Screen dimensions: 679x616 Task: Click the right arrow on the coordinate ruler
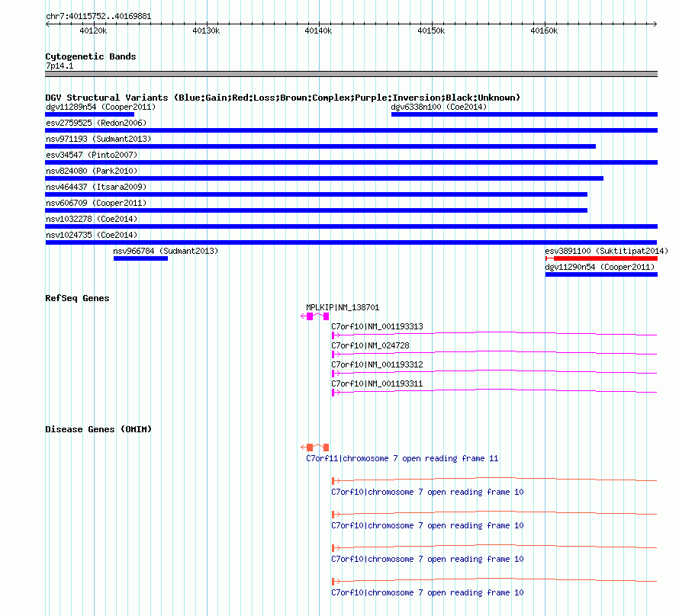click(x=655, y=24)
